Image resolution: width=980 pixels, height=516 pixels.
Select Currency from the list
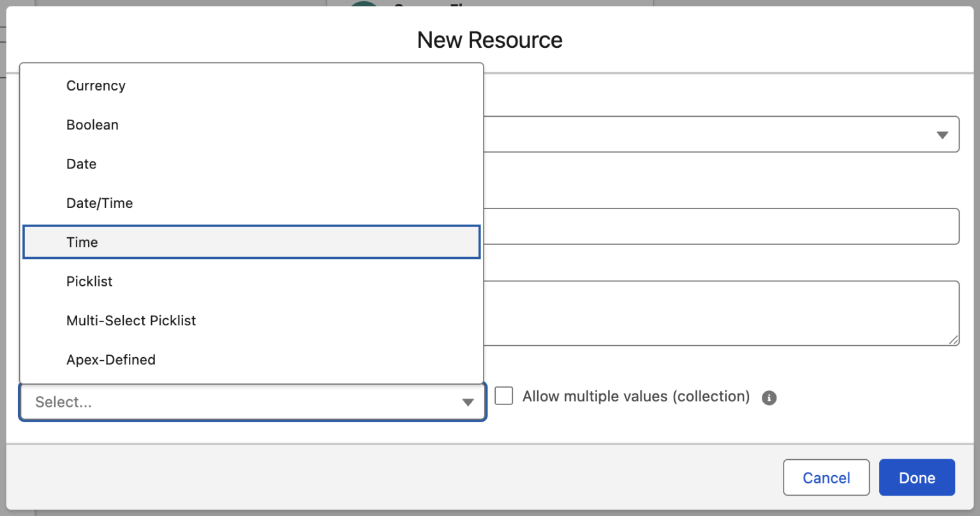coord(96,85)
